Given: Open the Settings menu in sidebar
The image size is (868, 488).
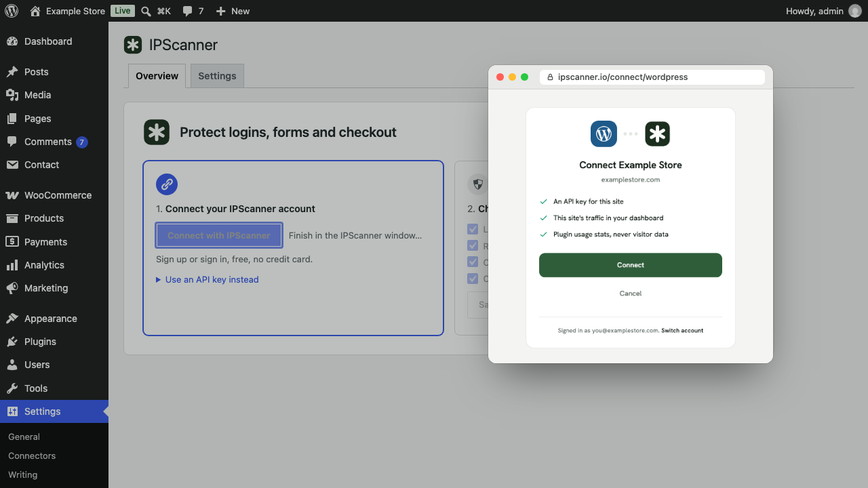Looking at the screenshot, I should point(54,411).
